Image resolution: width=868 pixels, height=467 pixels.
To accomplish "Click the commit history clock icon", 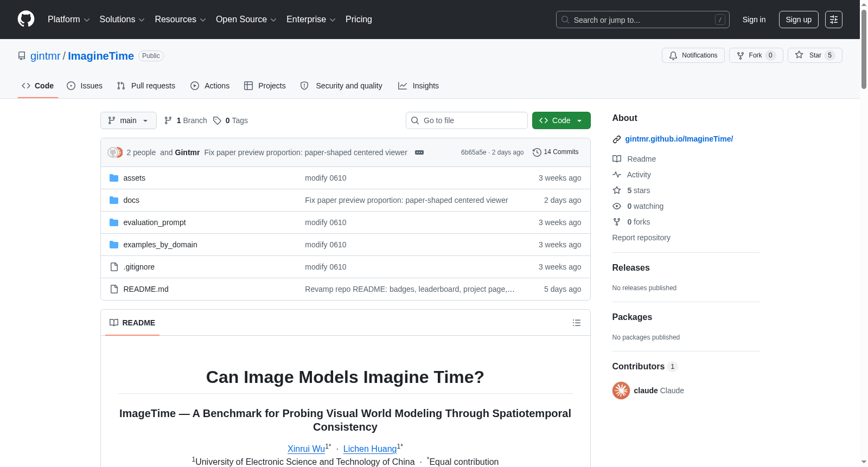I will pyautogui.click(x=537, y=152).
